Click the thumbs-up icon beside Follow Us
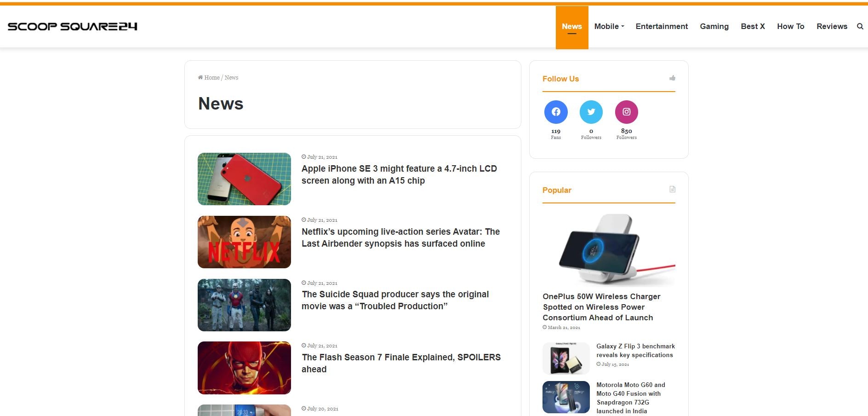 672,78
